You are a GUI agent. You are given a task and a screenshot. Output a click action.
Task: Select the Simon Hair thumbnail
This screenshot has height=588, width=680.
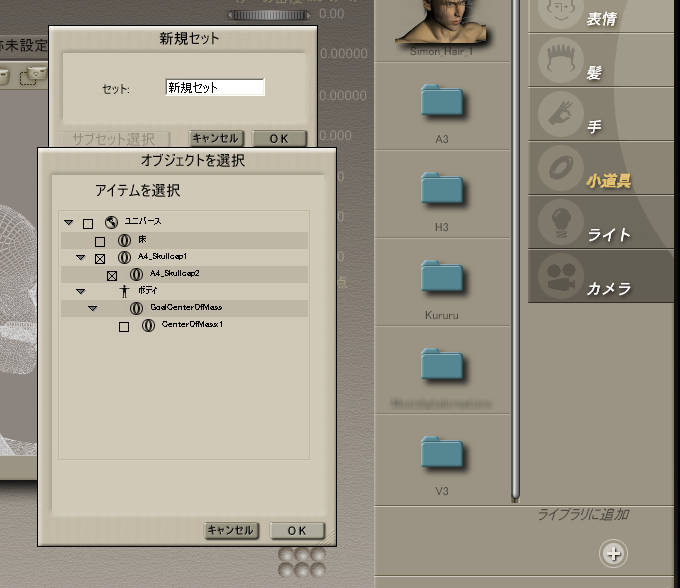pos(441,22)
